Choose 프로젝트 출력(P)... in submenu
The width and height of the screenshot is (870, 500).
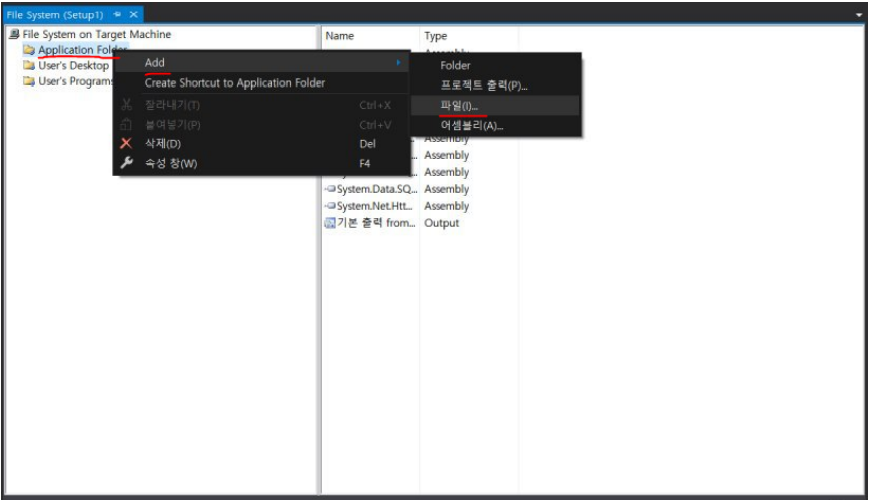click(495, 85)
